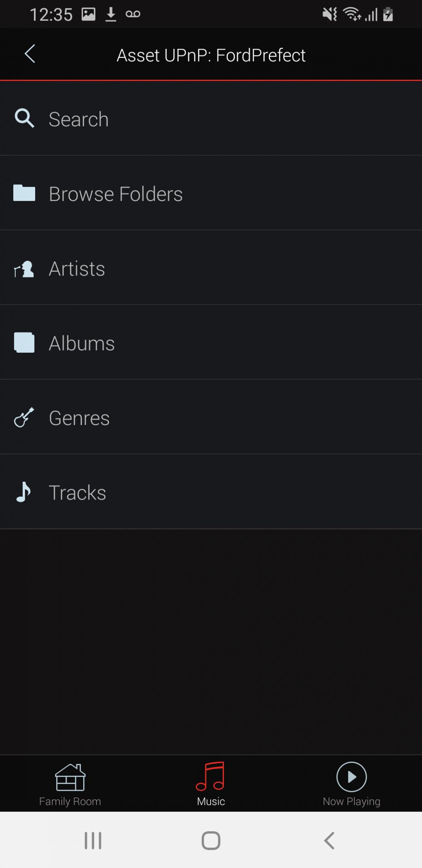Switch to the Music tab
The height and width of the screenshot is (868, 422).
click(x=211, y=784)
